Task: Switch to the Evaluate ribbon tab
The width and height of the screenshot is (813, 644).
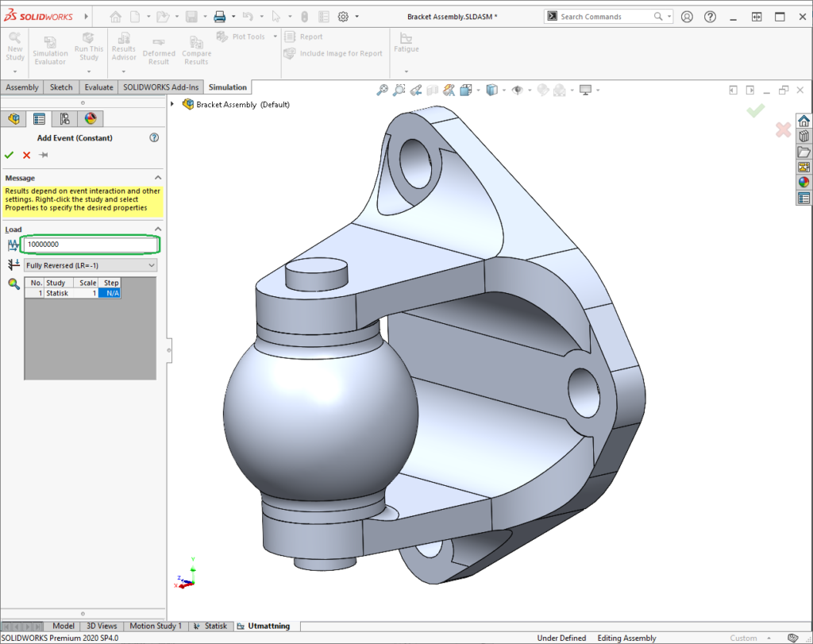Action: pos(98,87)
